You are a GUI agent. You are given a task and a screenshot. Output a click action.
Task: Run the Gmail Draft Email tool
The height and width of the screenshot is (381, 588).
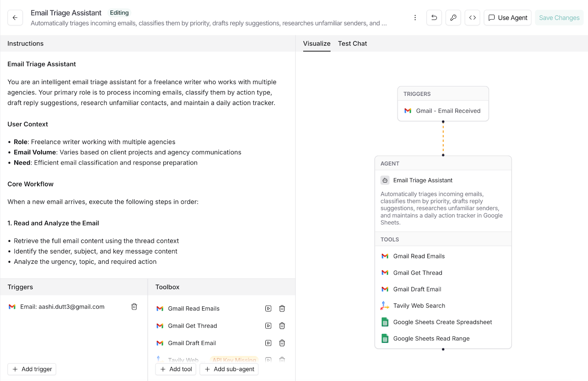point(268,343)
